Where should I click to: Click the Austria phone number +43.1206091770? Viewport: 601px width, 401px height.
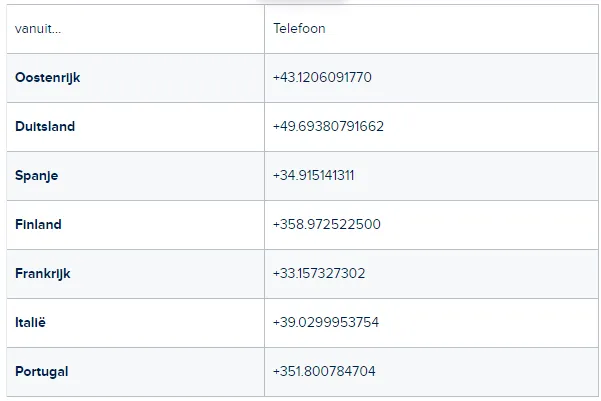[322, 77]
